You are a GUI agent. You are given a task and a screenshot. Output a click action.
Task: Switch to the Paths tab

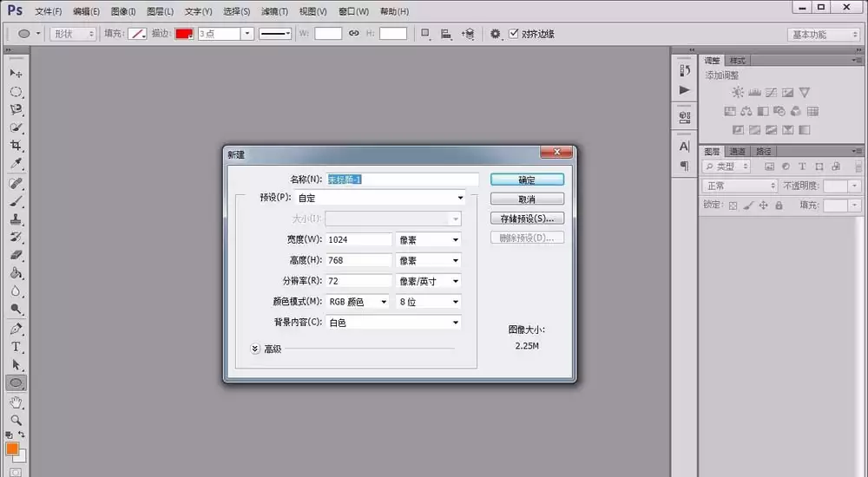coord(763,151)
